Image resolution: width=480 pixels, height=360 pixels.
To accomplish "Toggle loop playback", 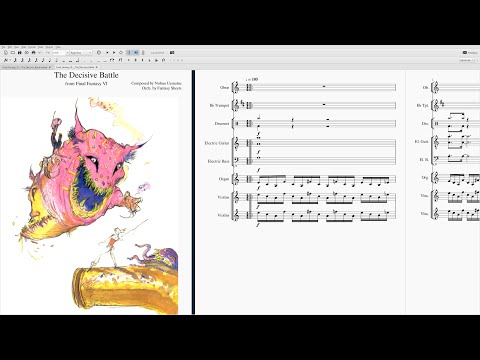I will click(121, 53).
